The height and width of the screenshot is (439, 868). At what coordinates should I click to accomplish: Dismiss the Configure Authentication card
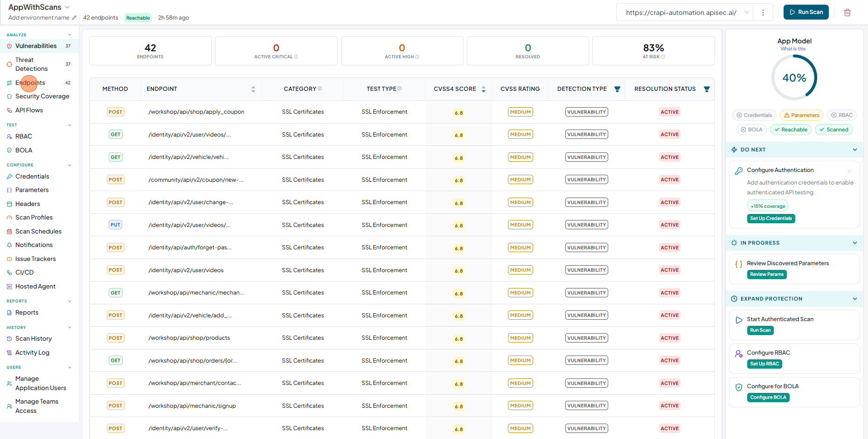coord(849,171)
